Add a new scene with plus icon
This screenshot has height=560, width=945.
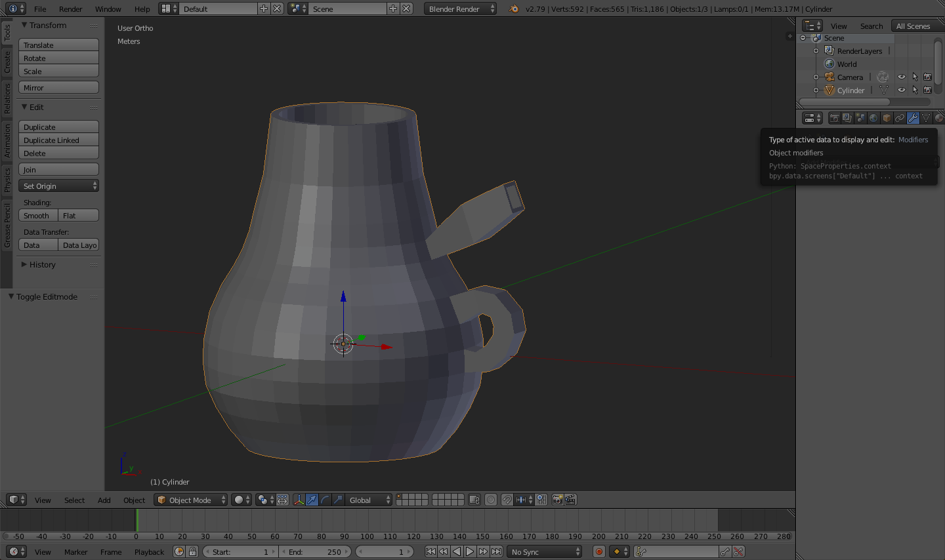coord(393,9)
